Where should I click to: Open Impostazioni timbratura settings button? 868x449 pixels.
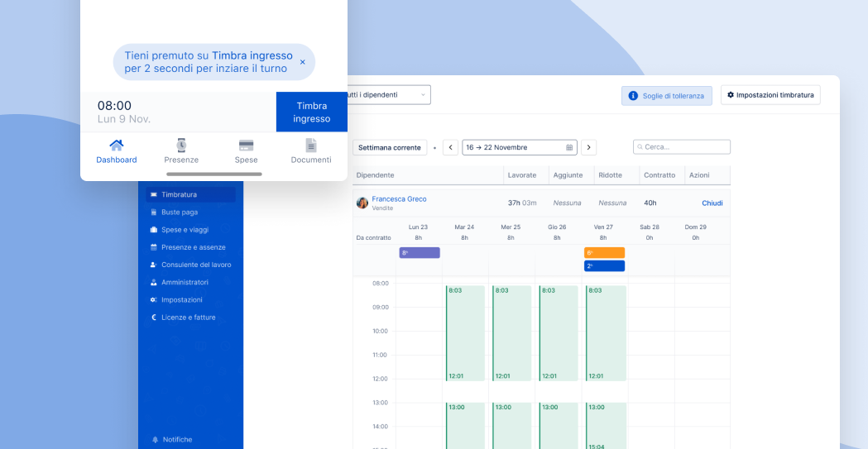point(770,95)
